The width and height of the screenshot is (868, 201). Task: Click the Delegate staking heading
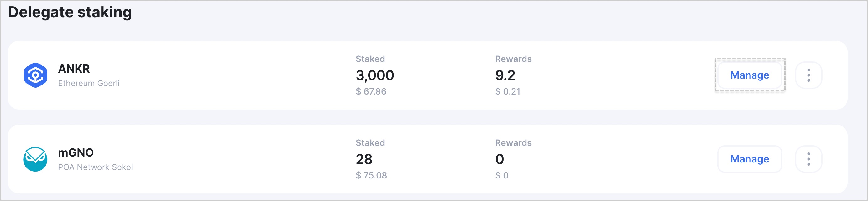coord(70,12)
